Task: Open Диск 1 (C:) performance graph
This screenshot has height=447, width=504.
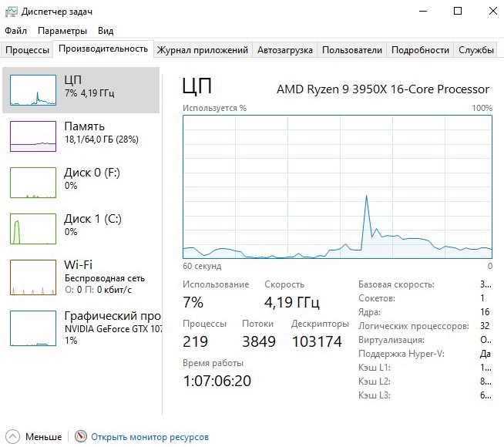Action: [x=32, y=229]
